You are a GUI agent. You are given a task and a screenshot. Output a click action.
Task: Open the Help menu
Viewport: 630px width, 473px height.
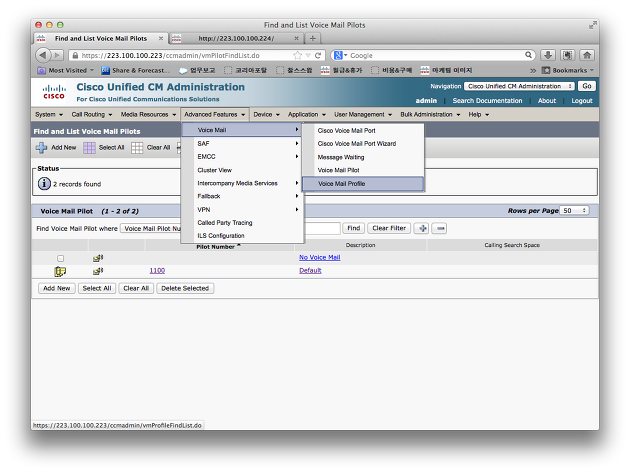479,115
